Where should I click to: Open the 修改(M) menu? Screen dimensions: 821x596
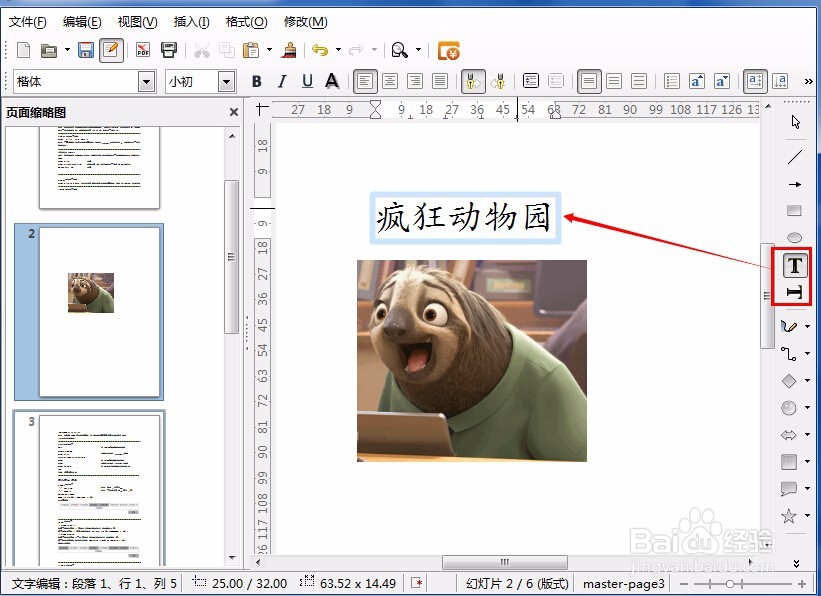(x=306, y=22)
